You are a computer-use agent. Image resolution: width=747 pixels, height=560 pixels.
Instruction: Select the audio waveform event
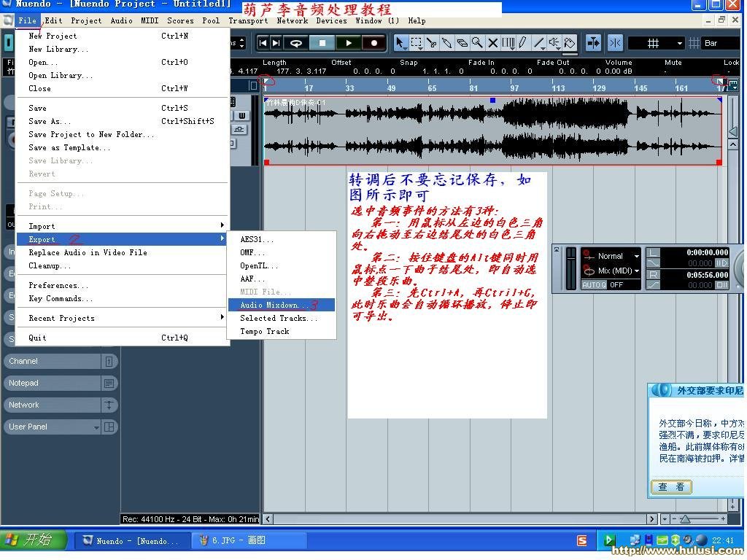(x=493, y=131)
